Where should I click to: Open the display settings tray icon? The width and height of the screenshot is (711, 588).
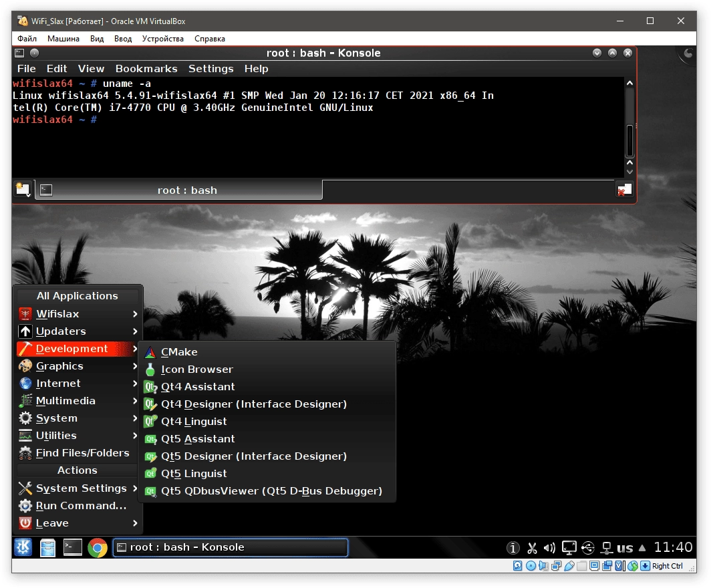coord(569,548)
